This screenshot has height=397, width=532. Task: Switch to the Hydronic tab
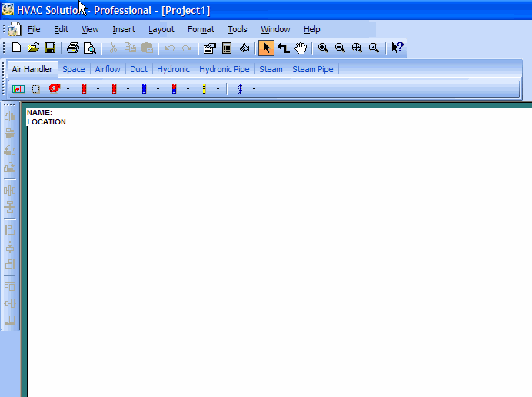(173, 69)
